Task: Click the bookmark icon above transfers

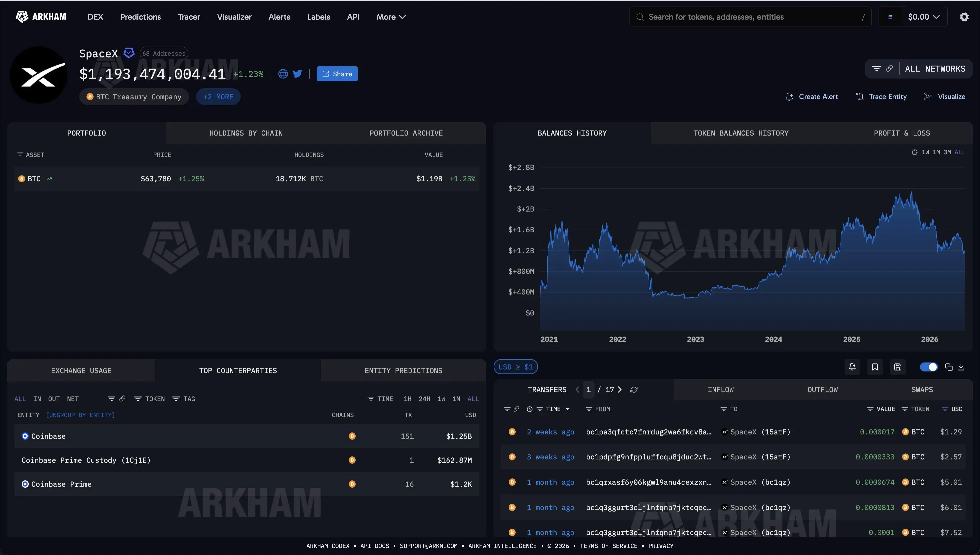Action: point(875,367)
